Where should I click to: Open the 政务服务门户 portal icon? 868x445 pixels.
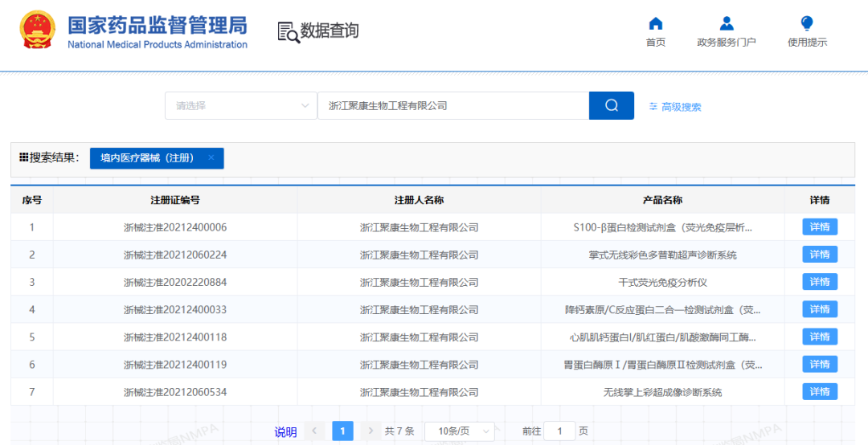click(726, 24)
